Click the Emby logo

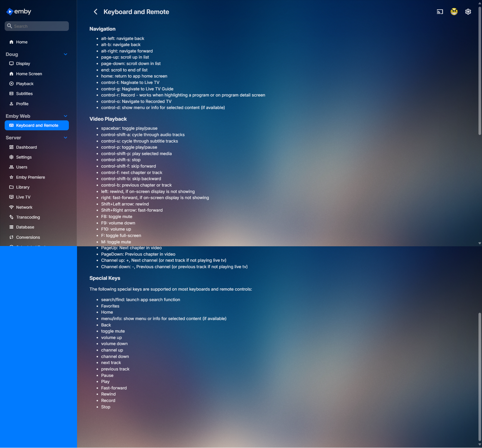[x=19, y=12]
